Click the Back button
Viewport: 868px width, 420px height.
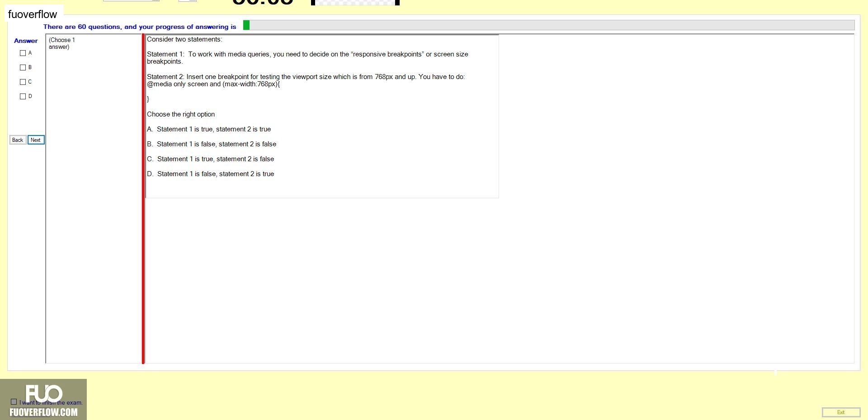coord(18,140)
